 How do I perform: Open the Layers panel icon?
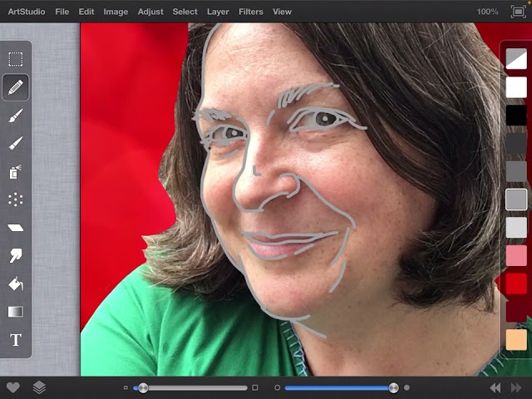pyautogui.click(x=39, y=387)
